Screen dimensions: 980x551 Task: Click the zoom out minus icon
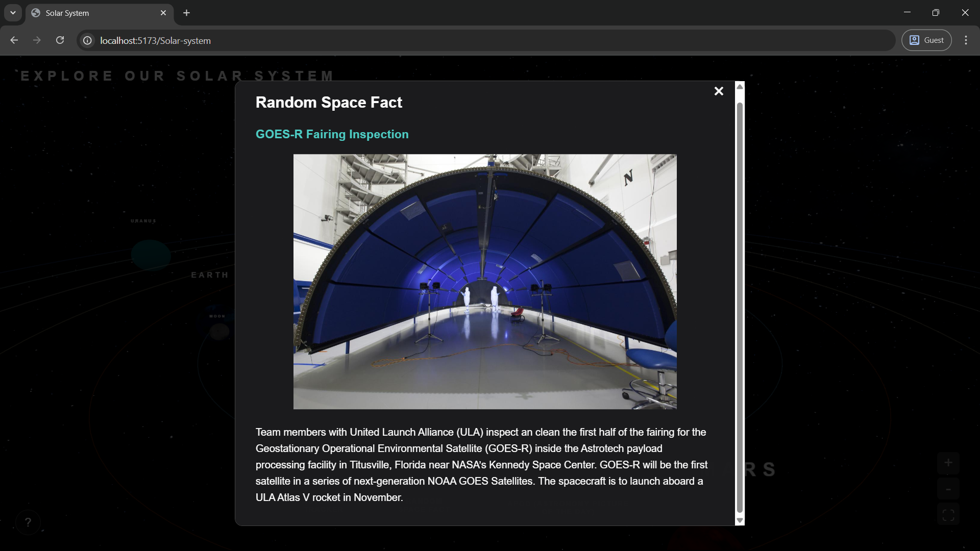948,489
